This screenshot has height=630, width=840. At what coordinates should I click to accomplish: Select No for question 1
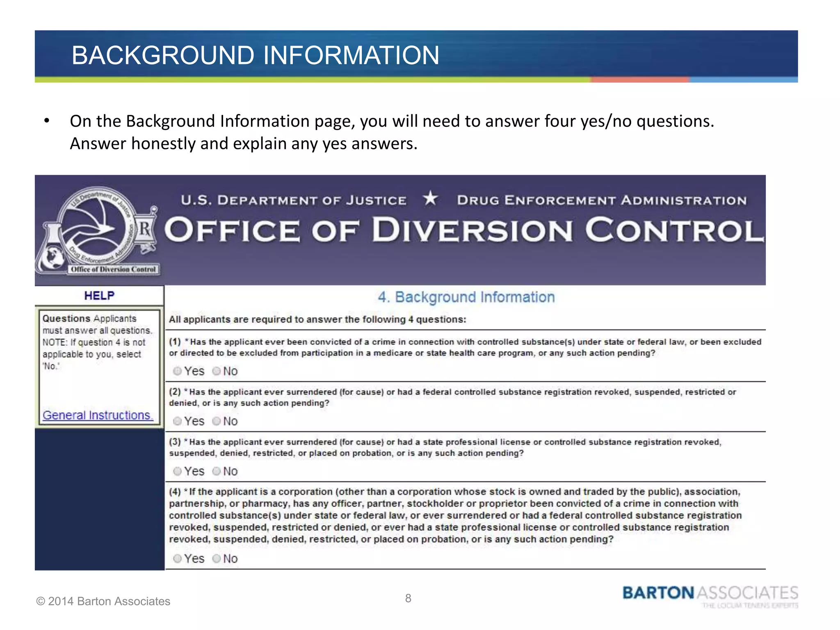click(x=217, y=371)
